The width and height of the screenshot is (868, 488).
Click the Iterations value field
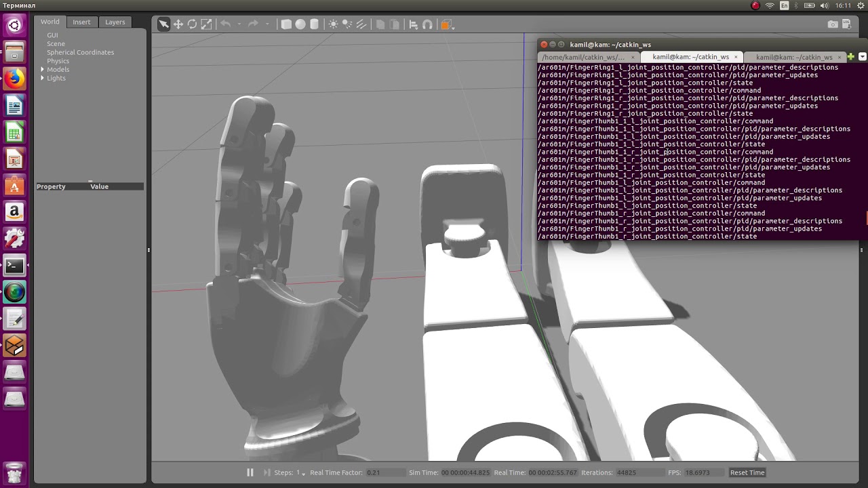pos(639,472)
